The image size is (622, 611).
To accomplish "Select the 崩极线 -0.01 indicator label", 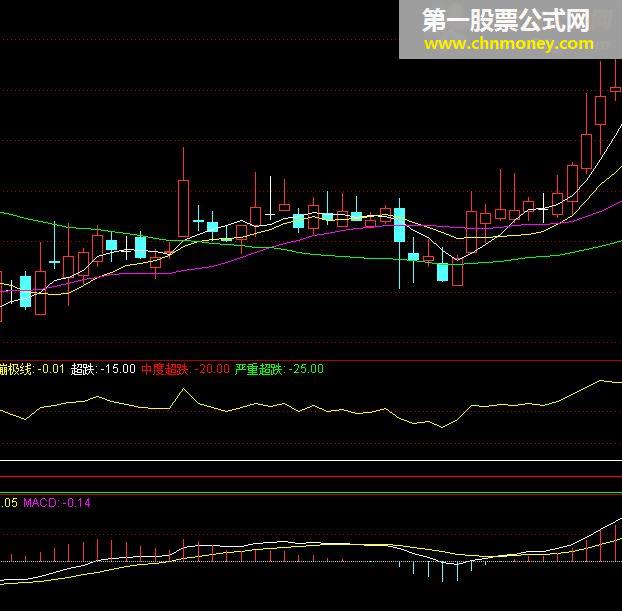I will 32,369.
